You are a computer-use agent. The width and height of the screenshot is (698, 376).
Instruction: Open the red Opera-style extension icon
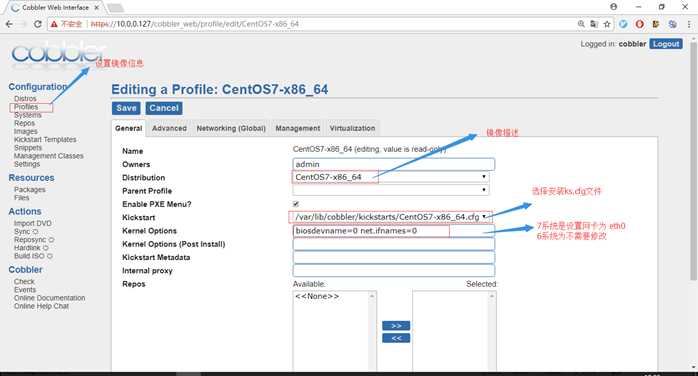point(640,24)
